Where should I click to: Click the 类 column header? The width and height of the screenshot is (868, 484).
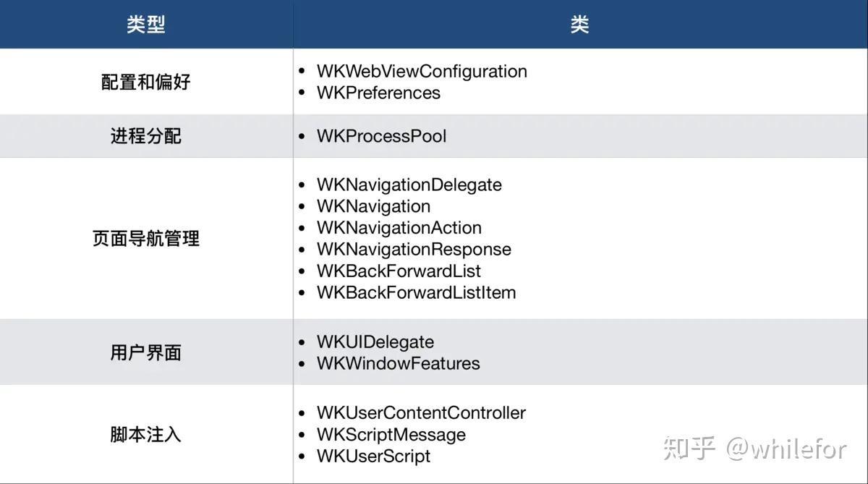[579, 25]
